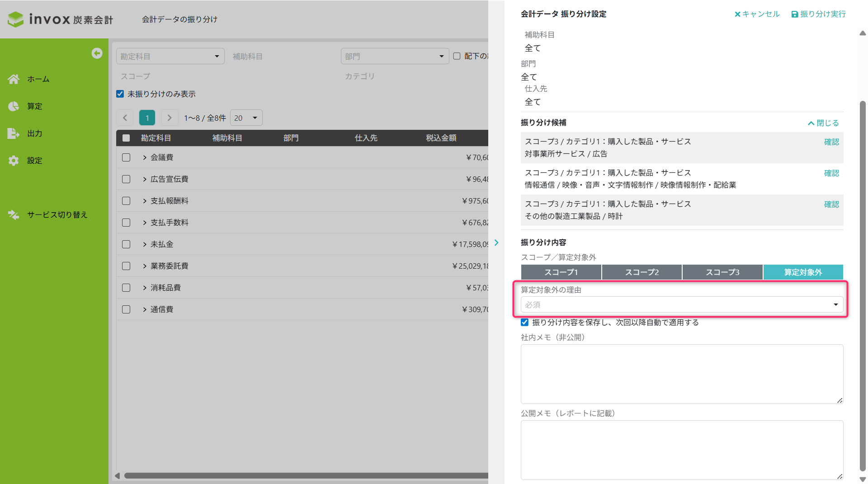The height and width of the screenshot is (484, 868).
Task: Expand the 支払手数料 row chevron
Action: 145,223
